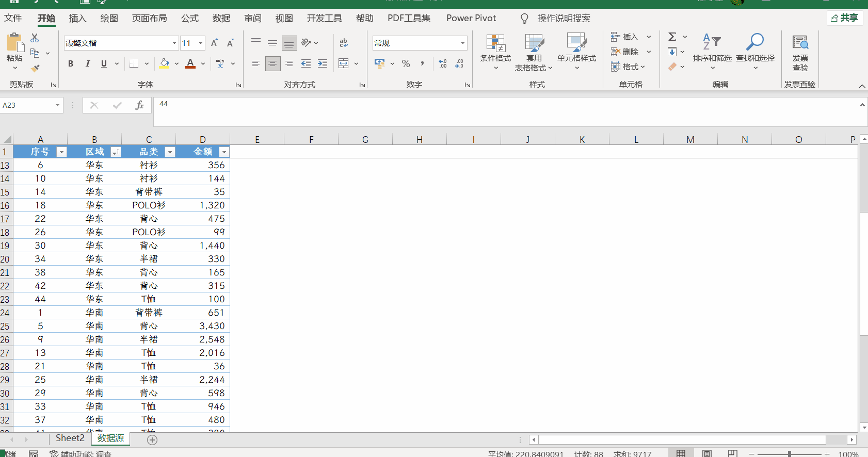Click the formula bar containing 44
868x457 pixels.
pos(506,112)
